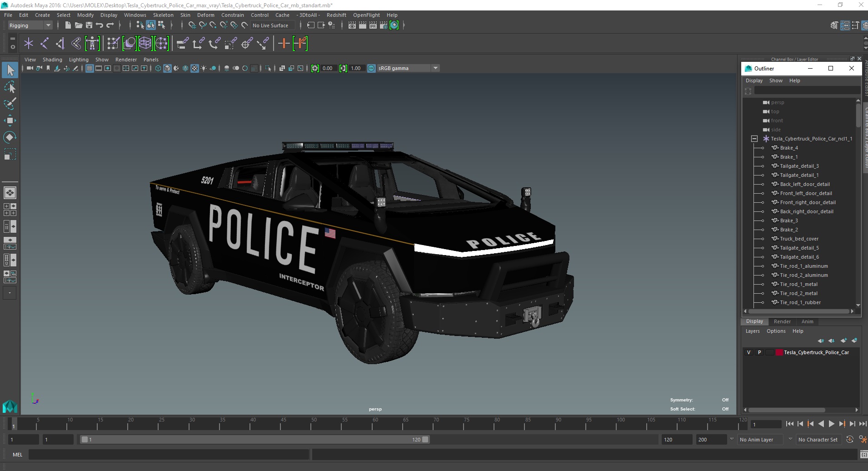Toggle textured display in viewport
The image size is (868, 471).
(195, 68)
